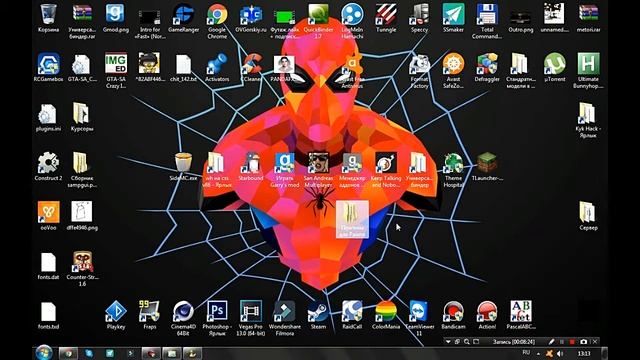Stop recording with the red button
The image size is (640, 360).
572,342
